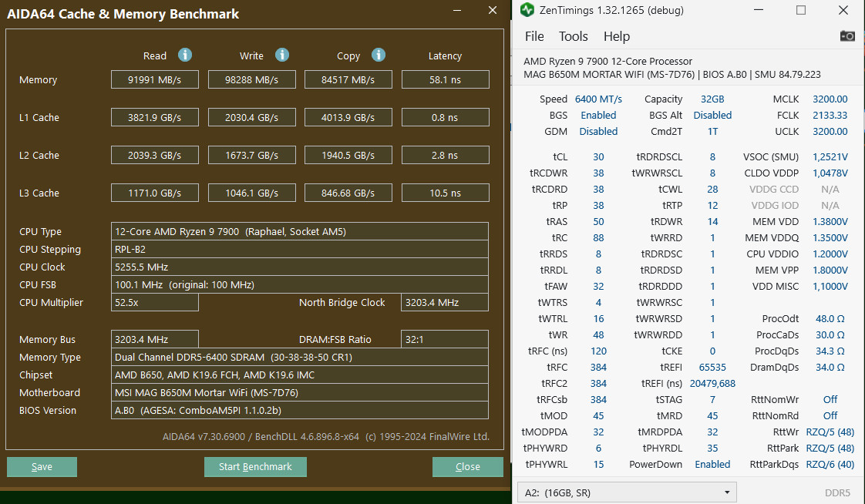Click the Write info icon in AIDA64
The height and width of the screenshot is (504, 865).
tap(282, 55)
